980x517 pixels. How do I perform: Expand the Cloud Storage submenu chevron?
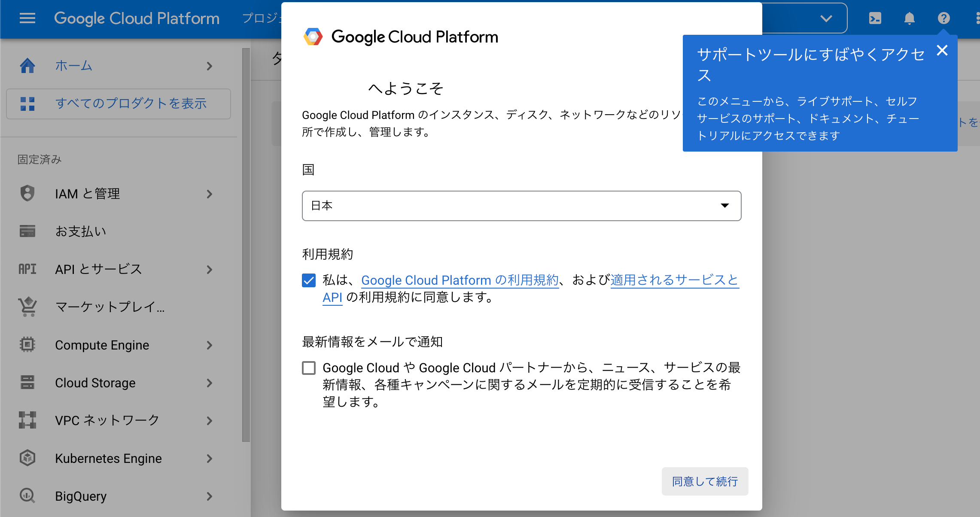click(x=210, y=383)
